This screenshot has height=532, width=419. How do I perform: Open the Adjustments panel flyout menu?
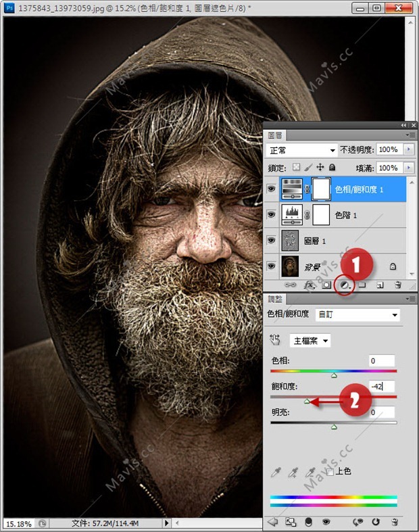click(411, 299)
